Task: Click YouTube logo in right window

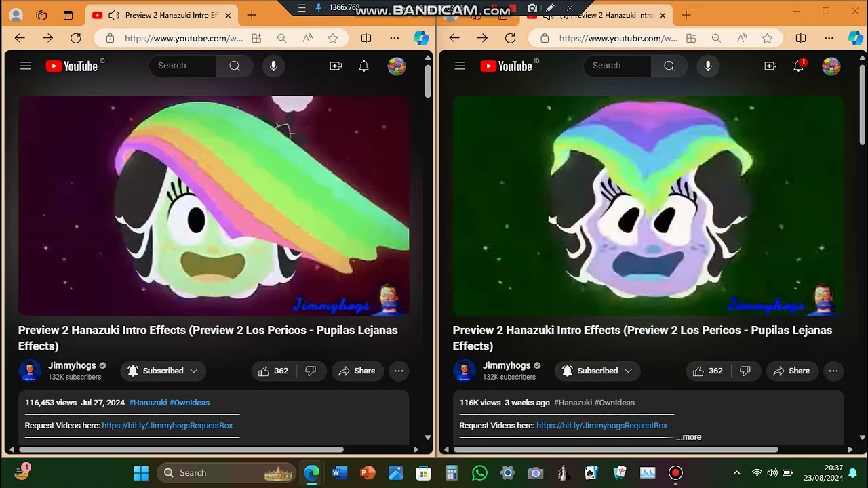Action: [x=507, y=66]
